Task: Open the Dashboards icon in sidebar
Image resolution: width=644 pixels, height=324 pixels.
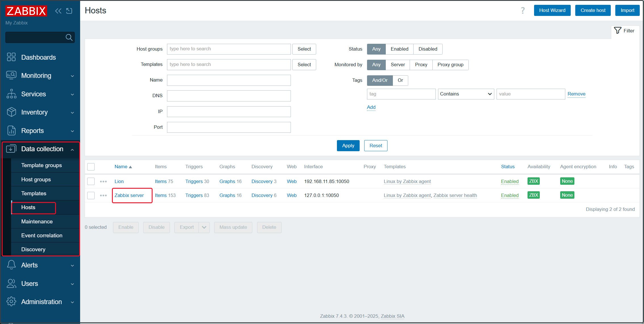Action: [x=11, y=57]
